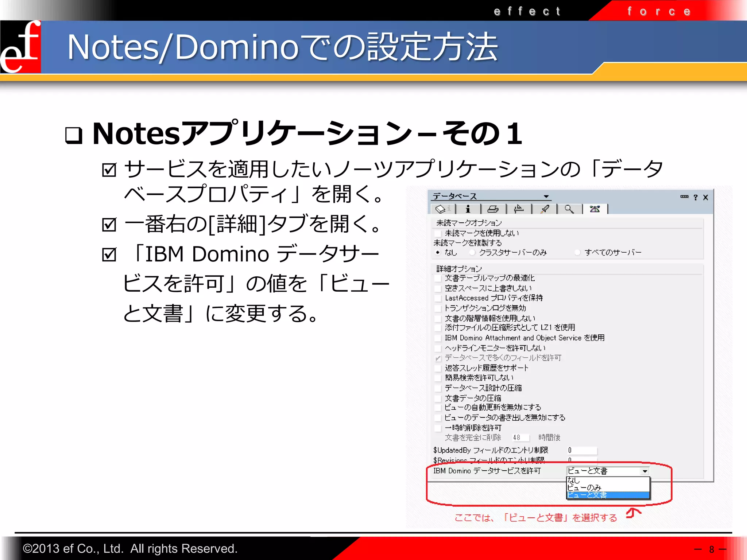Check ビューの自動更新を無効にする option
Image resolution: width=747 pixels, height=560 pixels.
438,407
